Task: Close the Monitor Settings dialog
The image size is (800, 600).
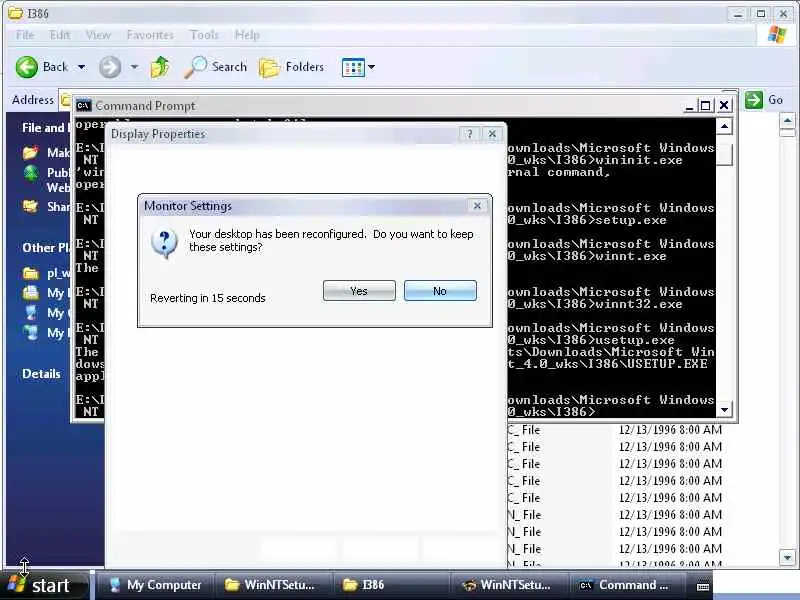Action: click(x=477, y=206)
